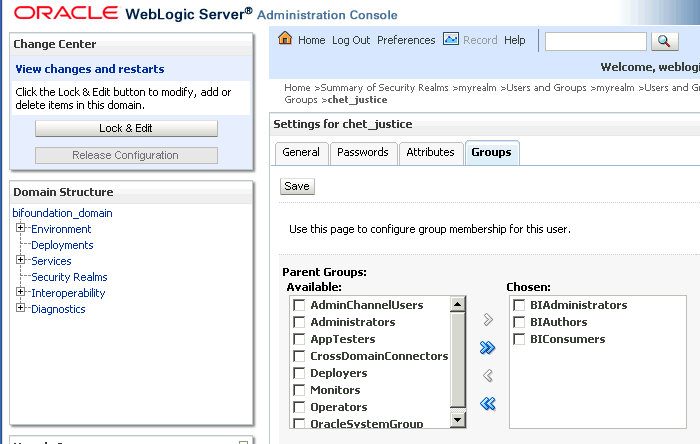Move selected group right with single arrow

pos(488,320)
